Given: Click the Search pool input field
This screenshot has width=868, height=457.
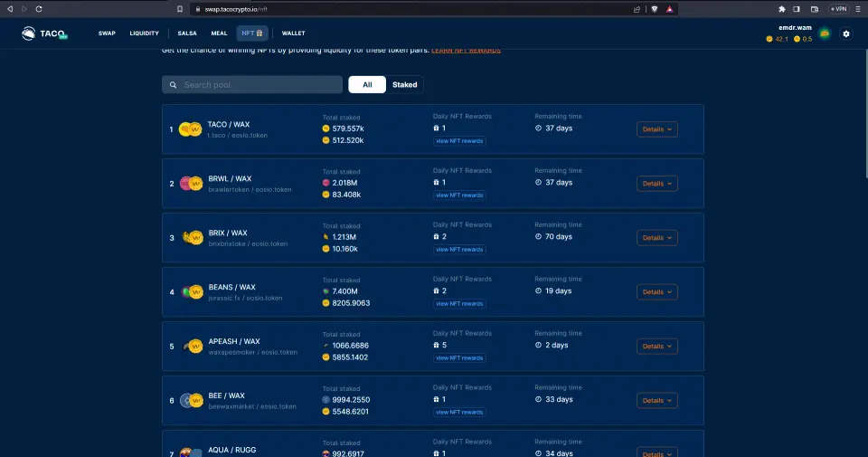Looking at the screenshot, I should tap(252, 85).
